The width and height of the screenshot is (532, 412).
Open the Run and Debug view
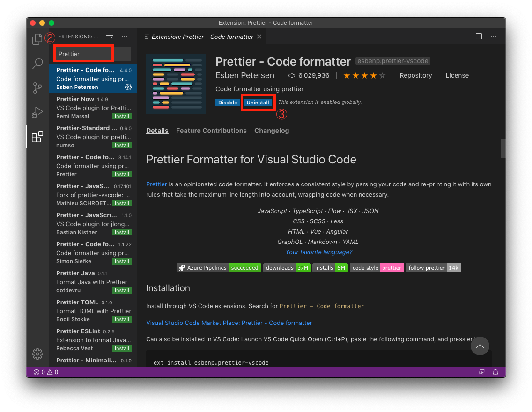pos(37,112)
